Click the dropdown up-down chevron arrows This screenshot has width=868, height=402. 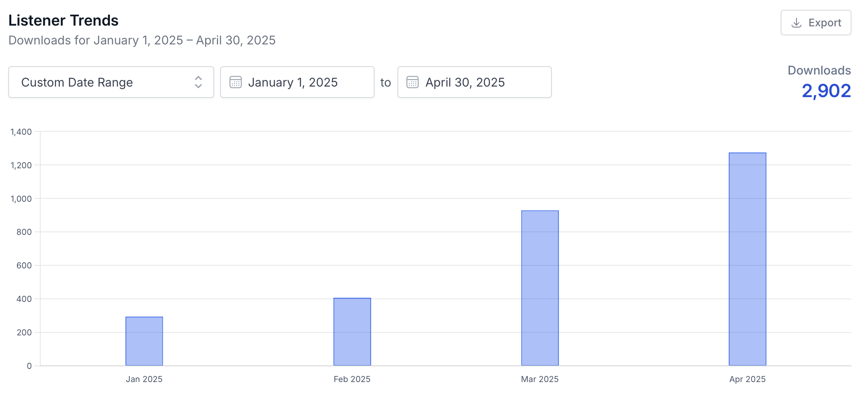[x=198, y=82]
